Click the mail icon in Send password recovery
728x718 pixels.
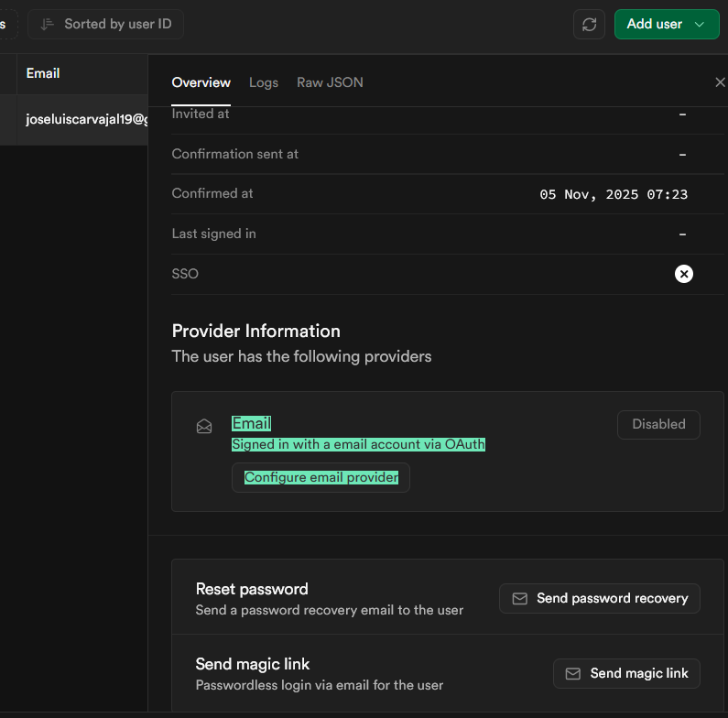[x=519, y=598]
